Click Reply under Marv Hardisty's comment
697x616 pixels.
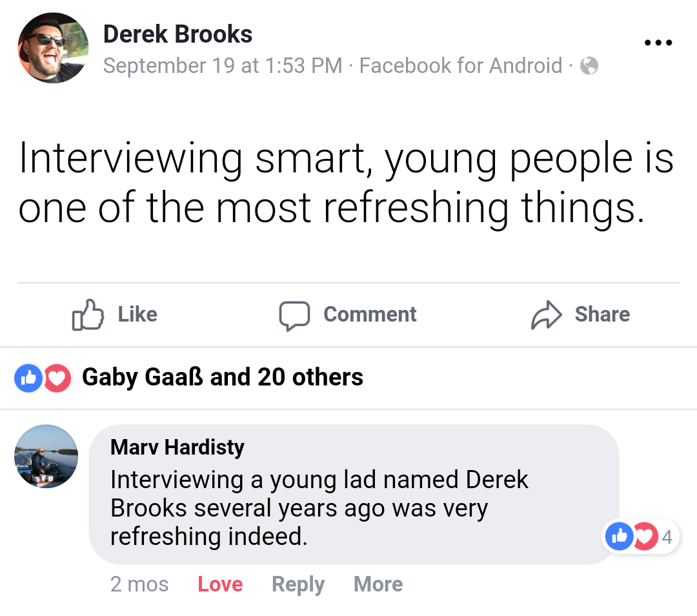[x=298, y=584]
